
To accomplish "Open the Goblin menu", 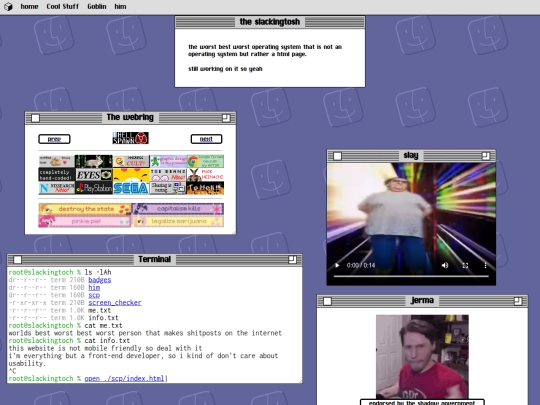I will pos(97,7).
